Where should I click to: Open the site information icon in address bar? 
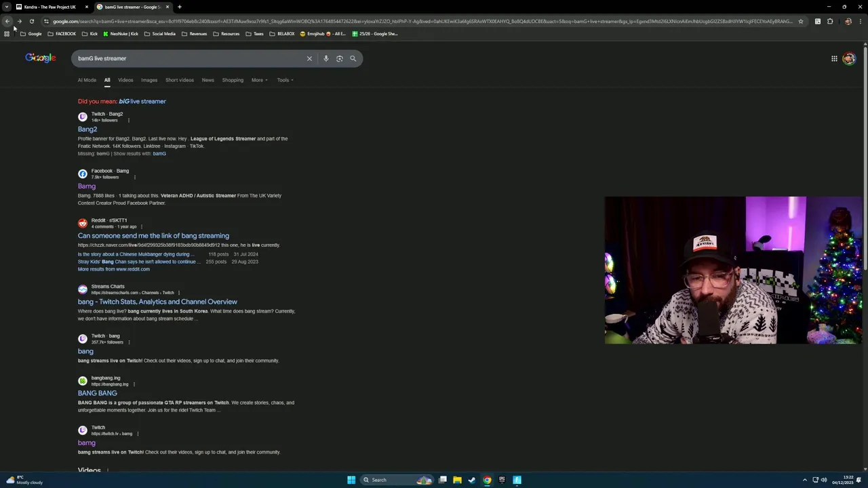click(46, 21)
